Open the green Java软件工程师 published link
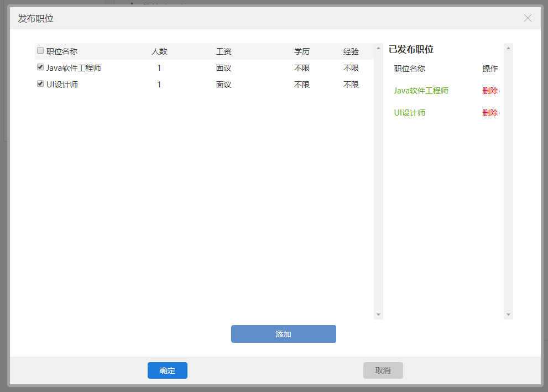 (421, 91)
